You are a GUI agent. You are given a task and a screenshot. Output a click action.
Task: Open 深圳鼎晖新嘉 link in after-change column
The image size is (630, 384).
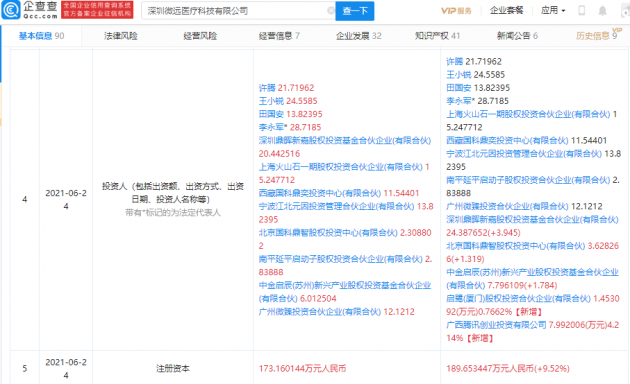(532, 220)
